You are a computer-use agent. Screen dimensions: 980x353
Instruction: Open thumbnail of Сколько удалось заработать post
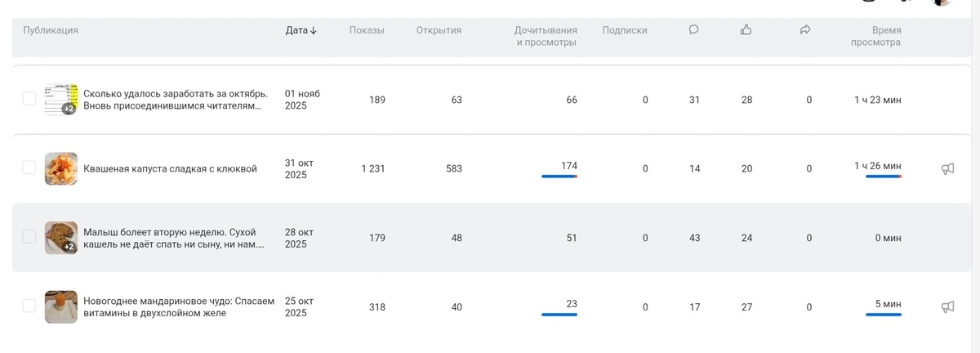(x=60, y=100)
